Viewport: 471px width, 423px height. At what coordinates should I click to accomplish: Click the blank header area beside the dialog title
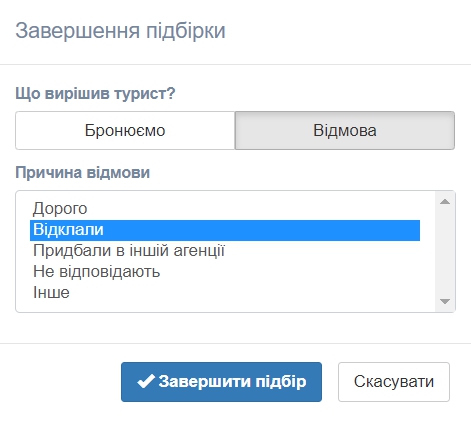click(347, 31)
